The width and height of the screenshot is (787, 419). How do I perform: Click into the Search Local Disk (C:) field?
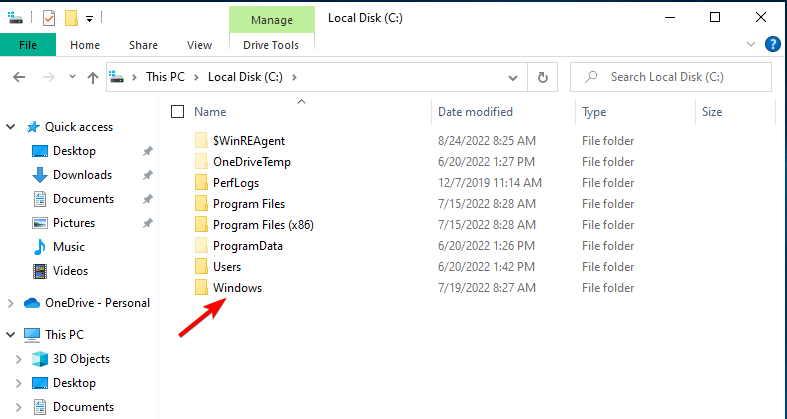(671, 77)
